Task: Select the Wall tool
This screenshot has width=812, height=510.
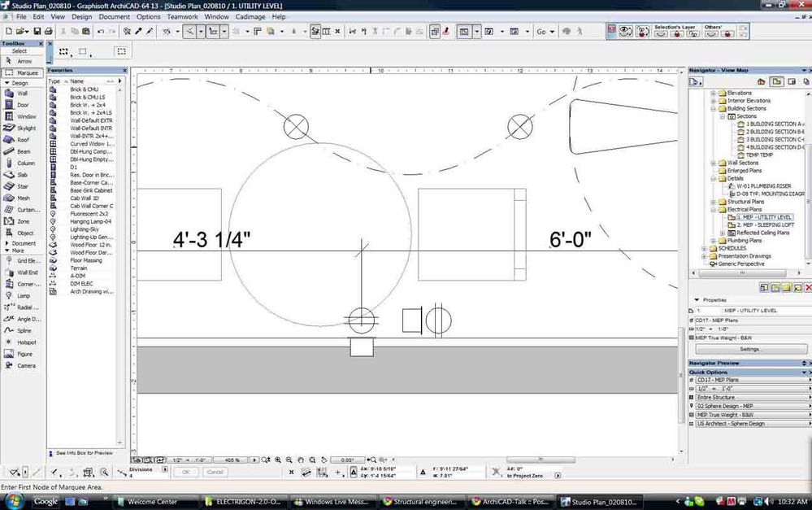Action: 23,93
